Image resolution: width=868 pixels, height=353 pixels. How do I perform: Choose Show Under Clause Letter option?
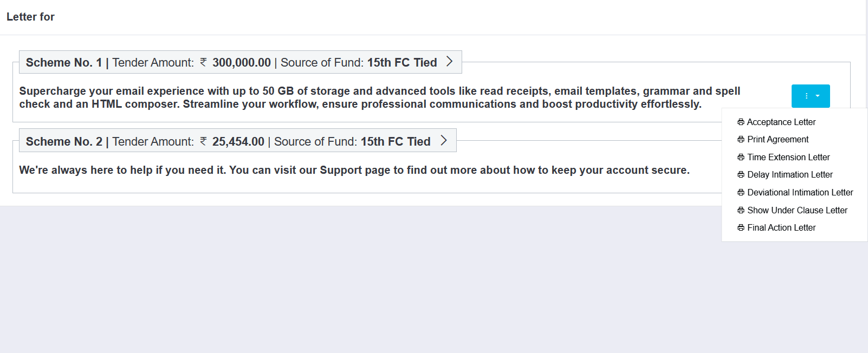tap(797, 211)
